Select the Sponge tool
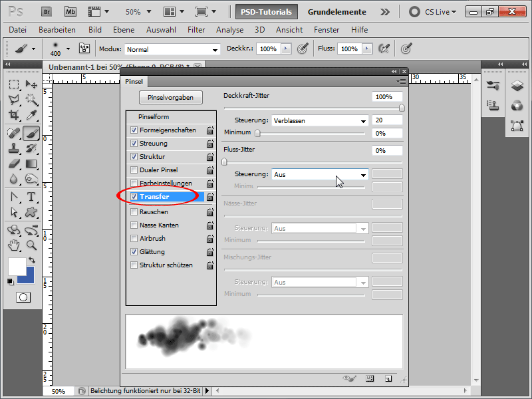The image size is (532, 399). tap(31, 179)
